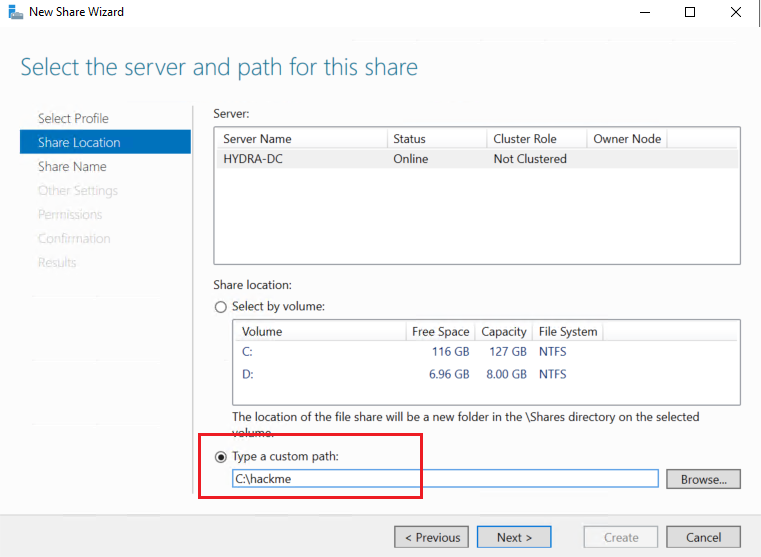The image size is (761, 557).
Task: Open the Select Profile step
Action: coord(73,118)
